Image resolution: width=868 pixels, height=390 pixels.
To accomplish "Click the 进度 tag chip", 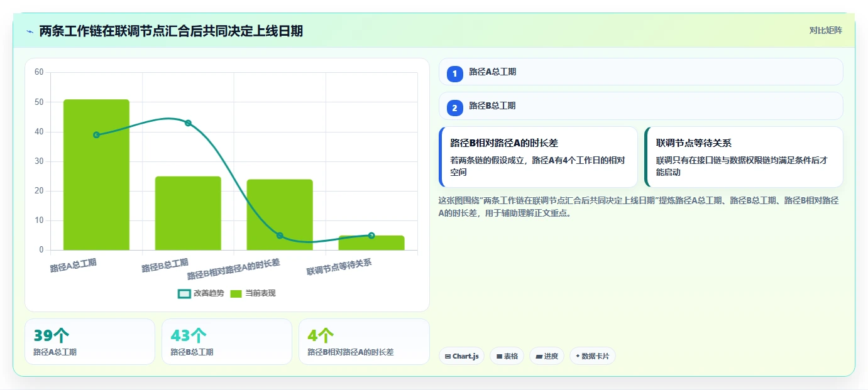I will pos(547,356).
